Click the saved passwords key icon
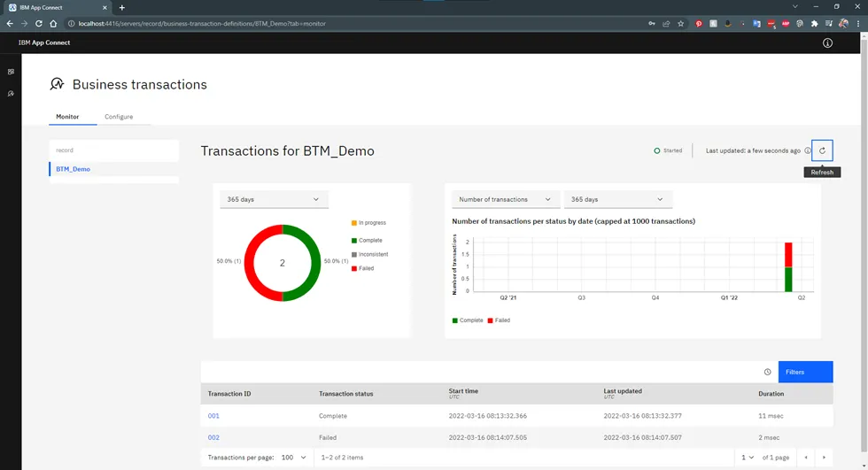The width and height of the screenshot is (868, 470). click(652, 24)
